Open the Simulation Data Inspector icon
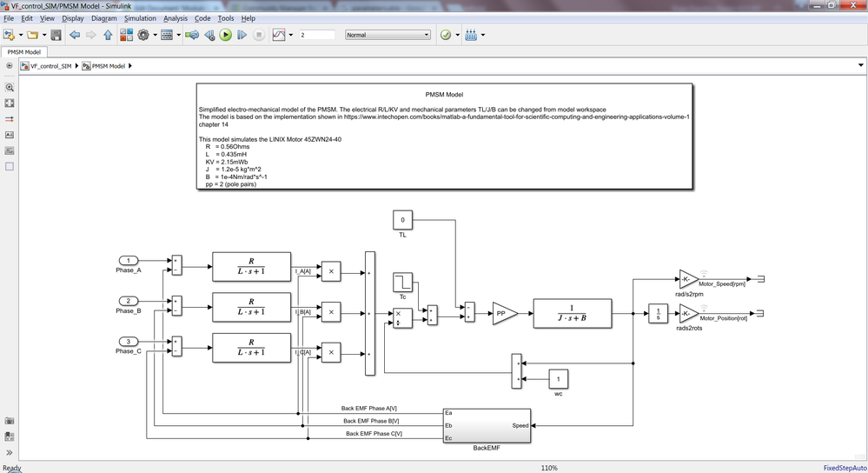The height and width of the screenshot is (473, 868). [x=279, y=35]
